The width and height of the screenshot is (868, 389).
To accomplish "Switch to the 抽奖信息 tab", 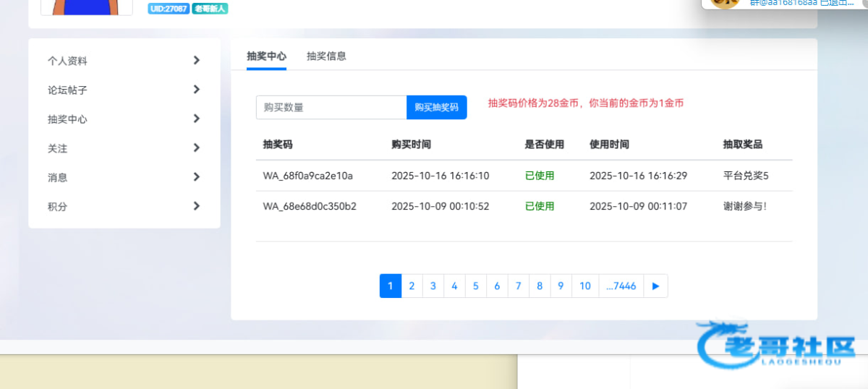I will [x=326, y=56].
